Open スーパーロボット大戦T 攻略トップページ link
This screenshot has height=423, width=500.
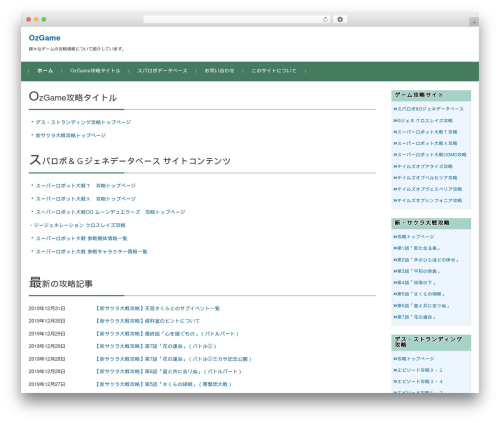(86, 186)
